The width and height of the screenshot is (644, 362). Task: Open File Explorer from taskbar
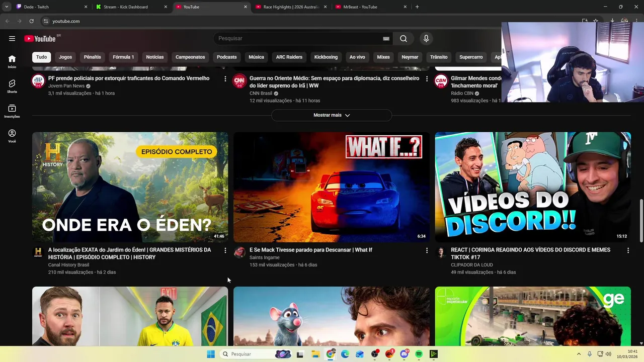(315, 354)
